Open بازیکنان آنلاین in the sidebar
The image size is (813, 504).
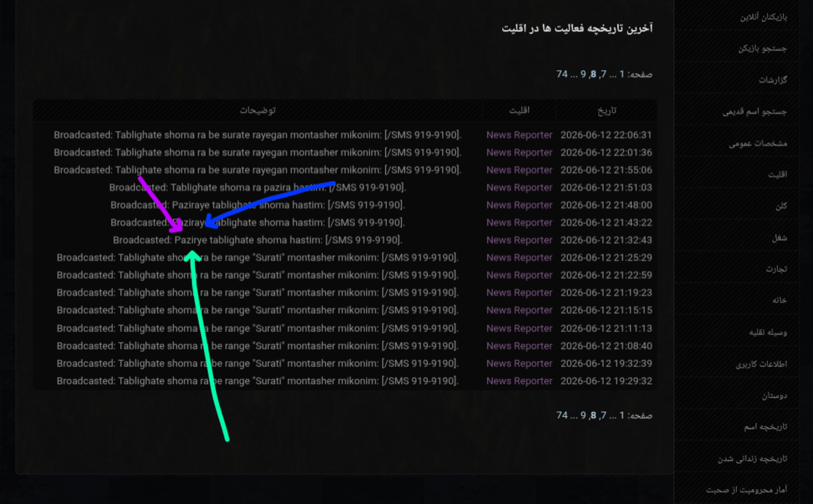763,17
